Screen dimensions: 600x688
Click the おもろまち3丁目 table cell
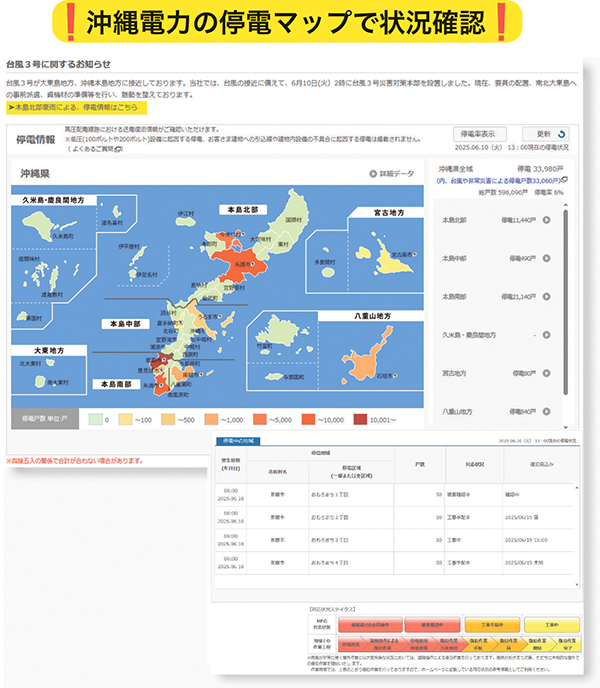coord(351,540)
